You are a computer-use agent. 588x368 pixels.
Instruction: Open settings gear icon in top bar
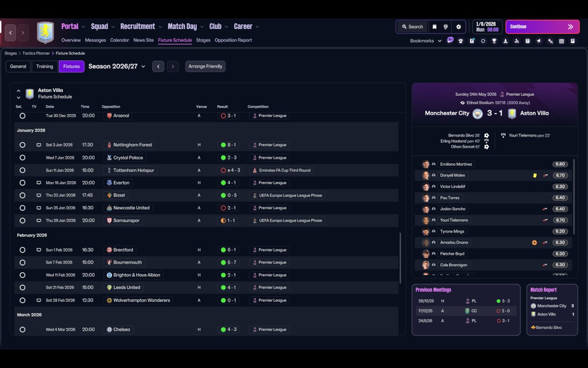(x=458, y=27)
